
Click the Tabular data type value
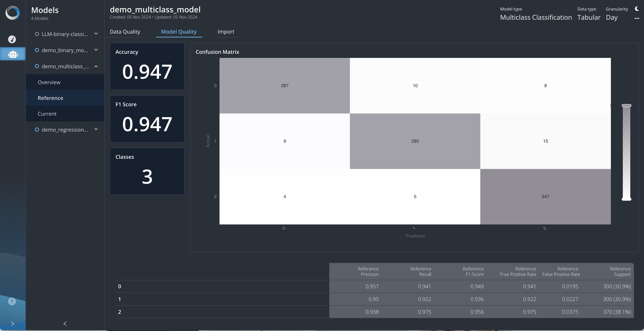(589, 17)
